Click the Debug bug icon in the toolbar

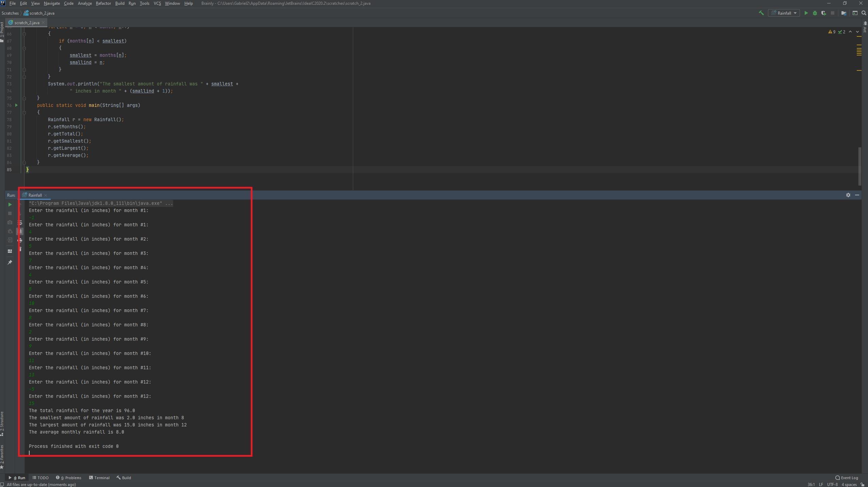(x=815, y=13)
